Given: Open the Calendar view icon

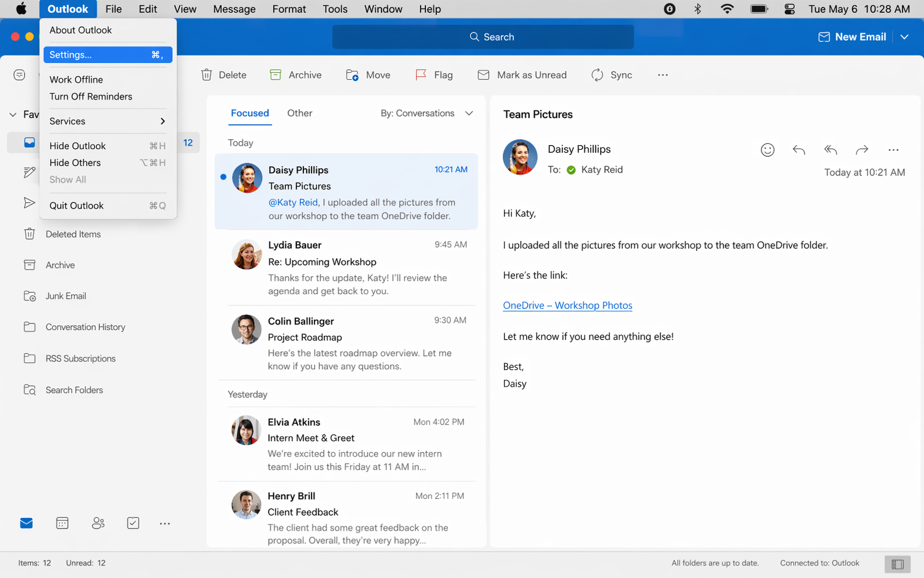Looking at the screenshot, I should (62, 523).
